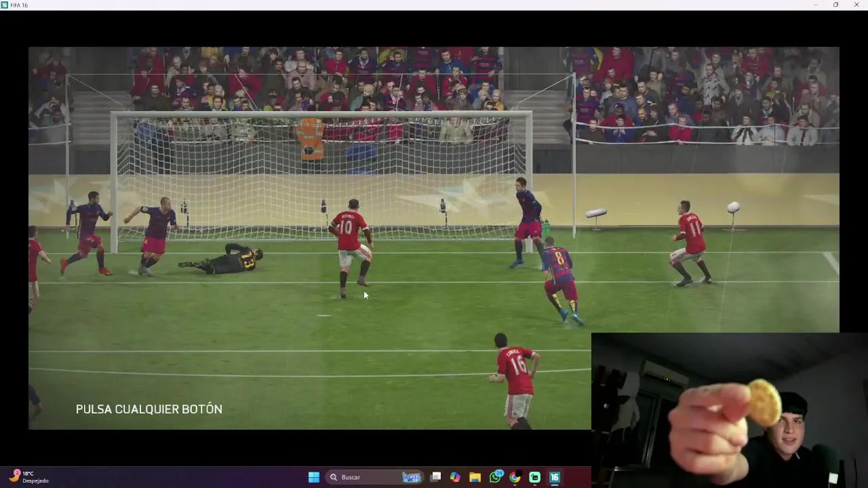Click the webcam overlay video feed
Image resolution: width=868 pixels, height=488 pixels.
pyautogui.click(x=730, y=410)
